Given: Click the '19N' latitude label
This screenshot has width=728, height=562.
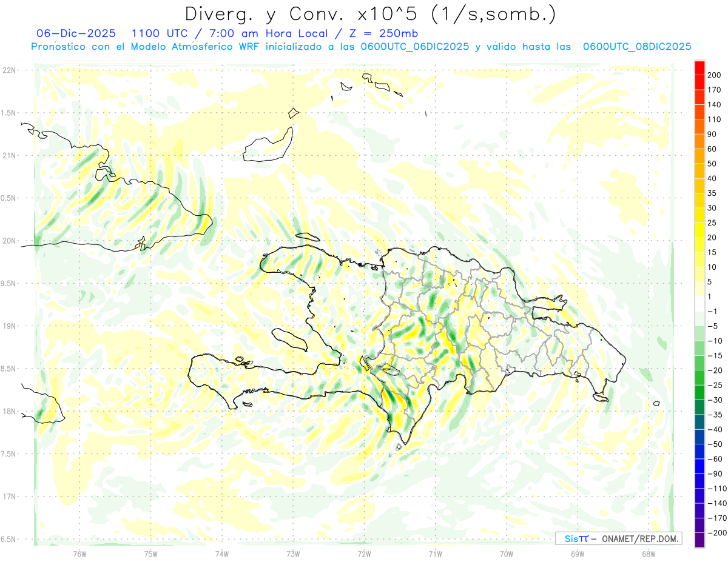Looking at the screenshot, I should (9, 326).
